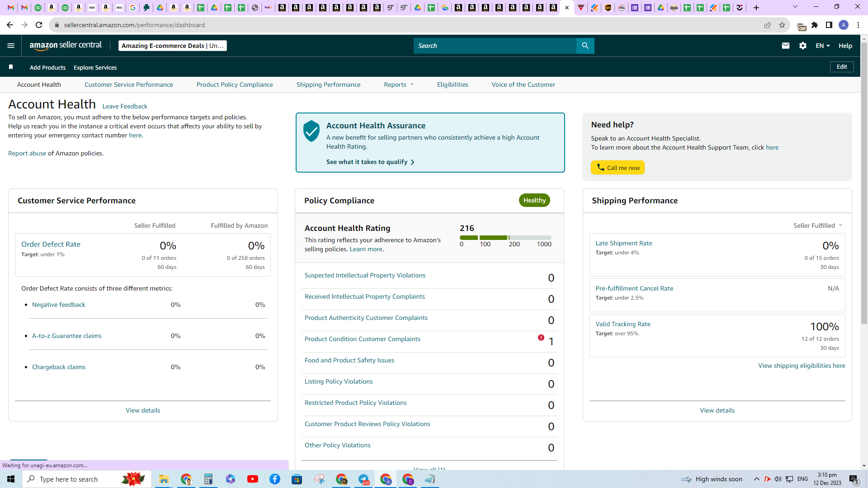The width and height of the screenshot is (868, 488).
Task: Share this page via address bar icon
Action: click(x=768, y=25)
